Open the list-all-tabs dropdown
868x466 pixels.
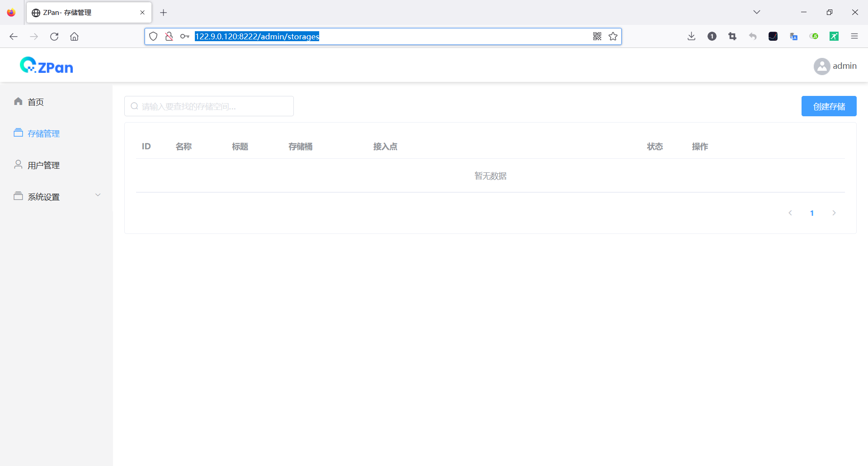click(x=756, y=12)
